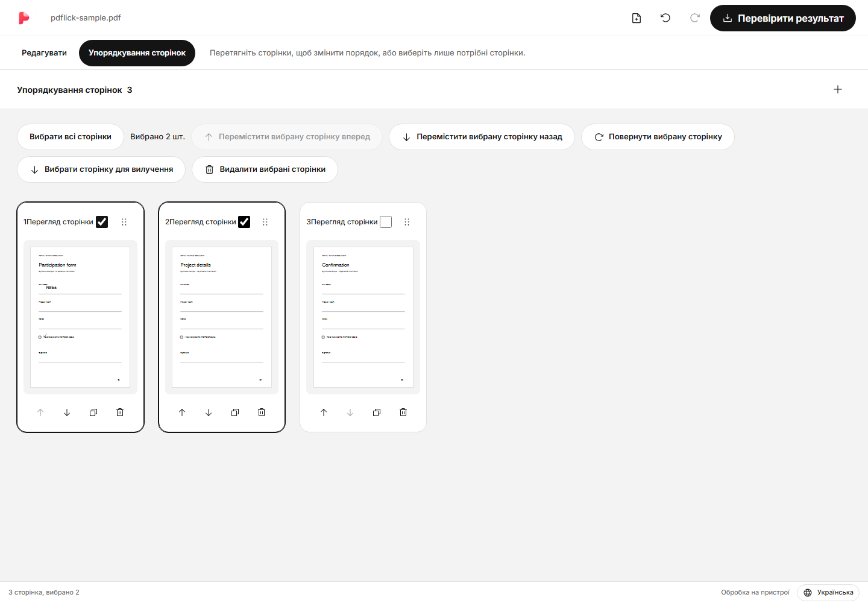Duplicate page 2 with copy icon
The height and width of the screenshot is (603, 868).
click(235, 412)
